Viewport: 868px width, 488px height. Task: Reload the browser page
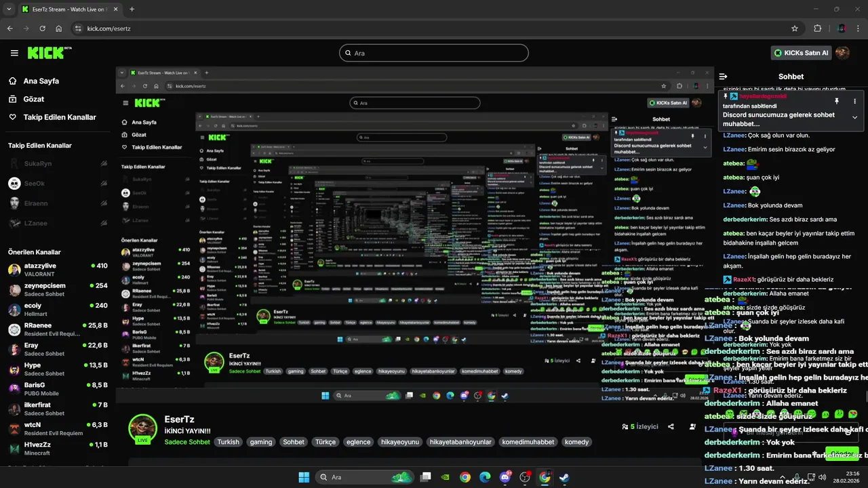[x=43, y=28]
